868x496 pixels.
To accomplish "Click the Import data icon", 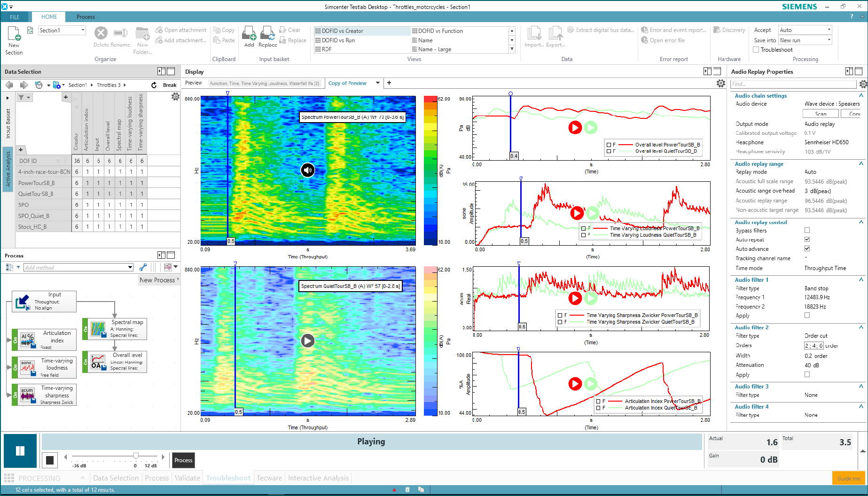I will [x=534, y=33].
